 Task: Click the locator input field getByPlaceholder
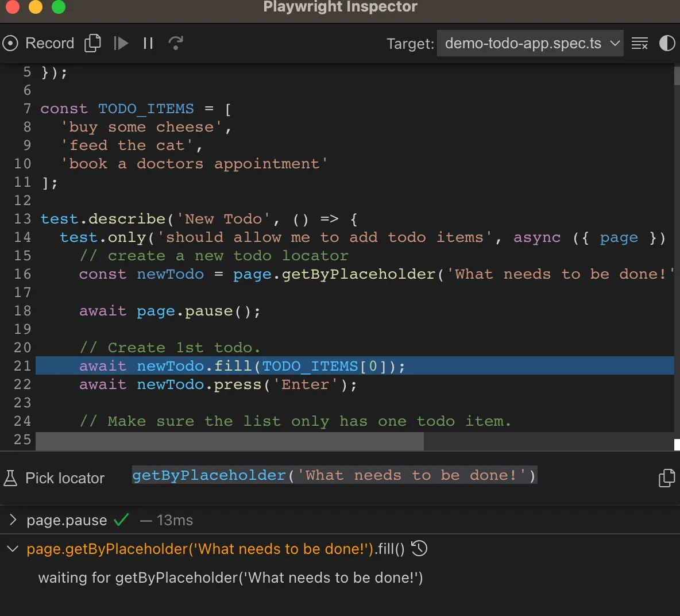(334, 475)
